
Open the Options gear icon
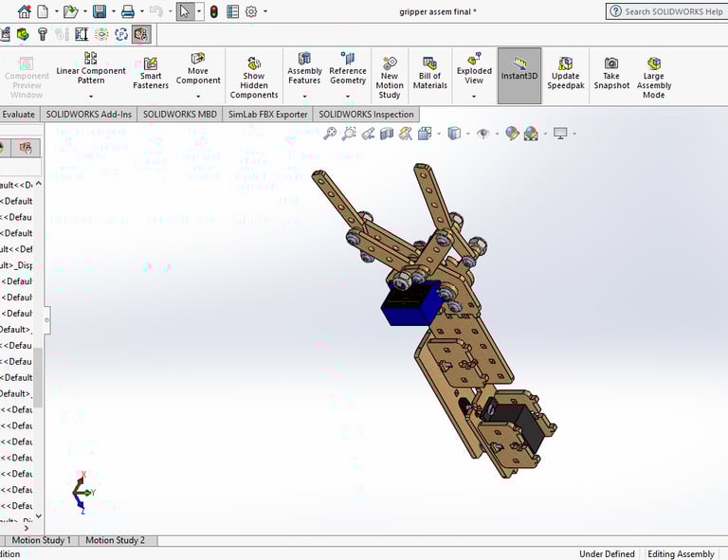[251, 11]
